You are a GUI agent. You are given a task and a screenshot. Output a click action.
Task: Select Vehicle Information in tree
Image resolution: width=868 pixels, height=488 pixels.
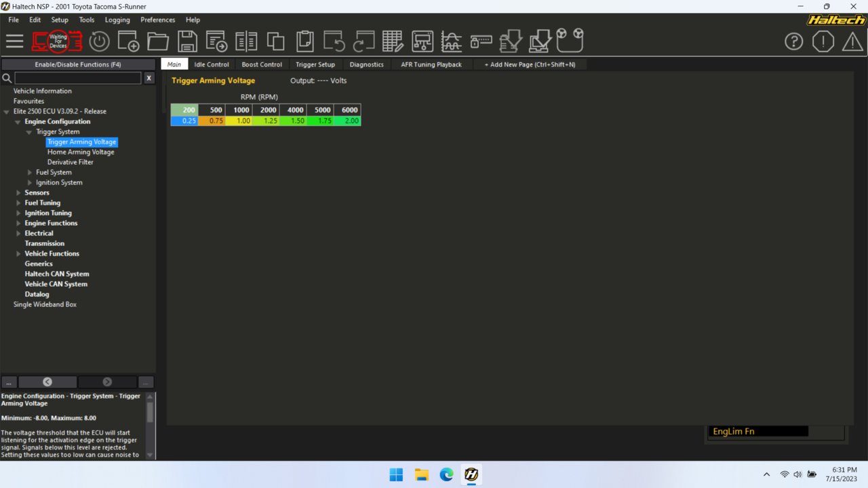42,91
